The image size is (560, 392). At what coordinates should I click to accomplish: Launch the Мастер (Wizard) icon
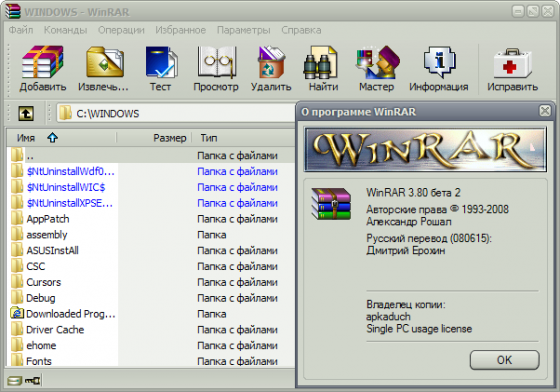(377, 61)
